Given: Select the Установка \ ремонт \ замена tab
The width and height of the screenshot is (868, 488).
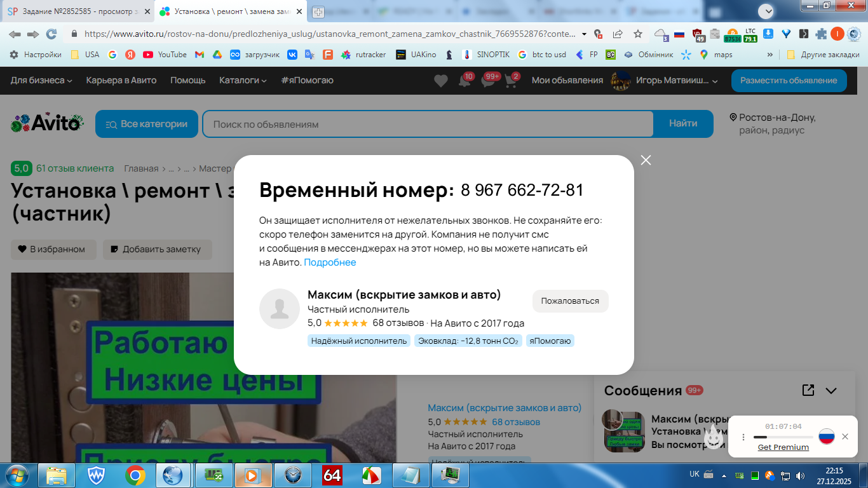Looking at the screenshot, I should point(230,11).
